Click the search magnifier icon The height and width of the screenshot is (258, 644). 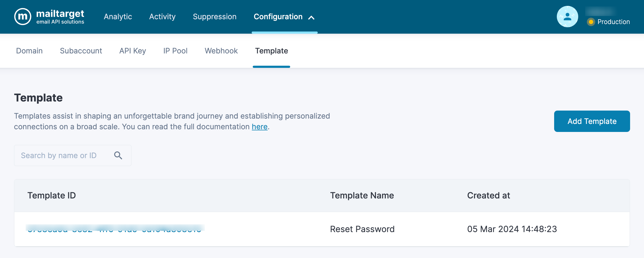point(118,155)
